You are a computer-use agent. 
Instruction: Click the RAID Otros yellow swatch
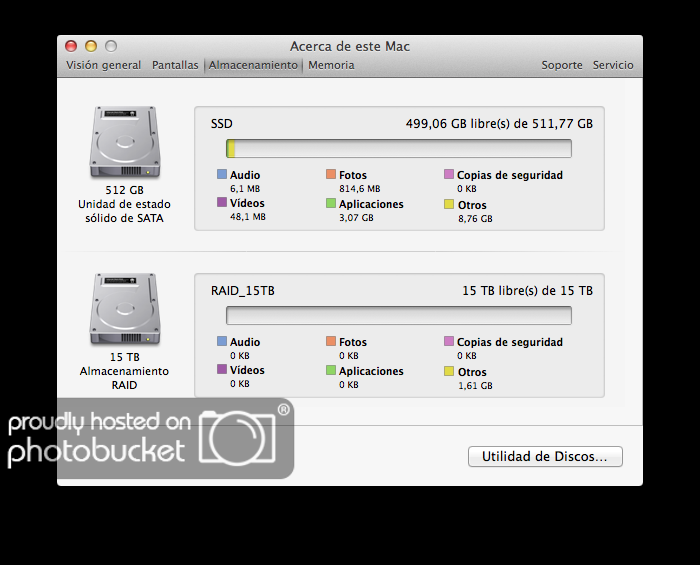(449, 371)
